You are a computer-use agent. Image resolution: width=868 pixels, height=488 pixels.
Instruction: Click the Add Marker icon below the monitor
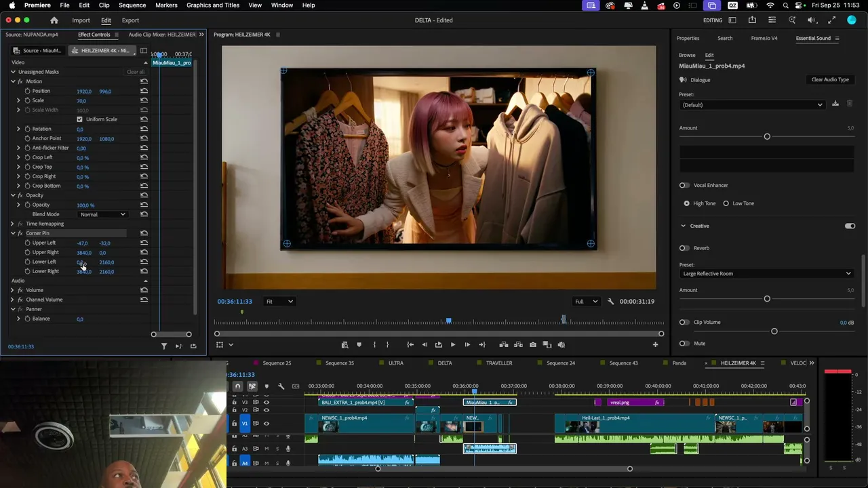click(x=359, y=344)
